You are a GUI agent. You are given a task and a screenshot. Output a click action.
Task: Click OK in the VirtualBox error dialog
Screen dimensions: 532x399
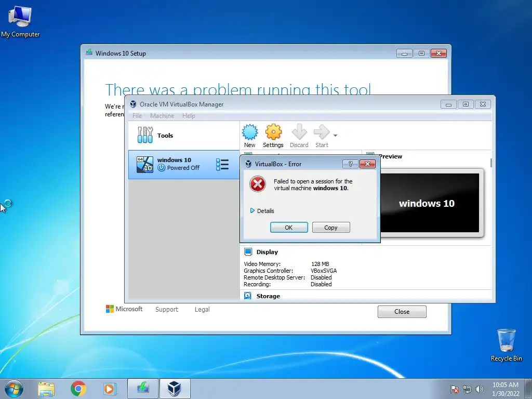289,228
